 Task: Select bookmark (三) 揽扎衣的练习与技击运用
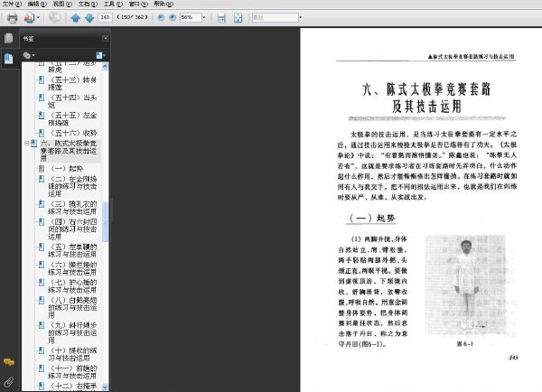pyautogui.click(x=72, y=208)
